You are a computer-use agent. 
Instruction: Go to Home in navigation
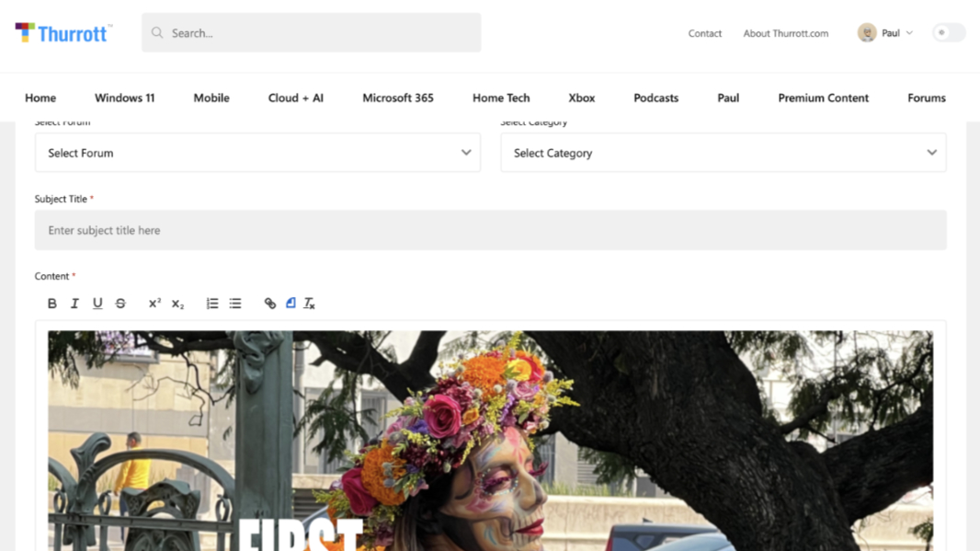[40, 98]
